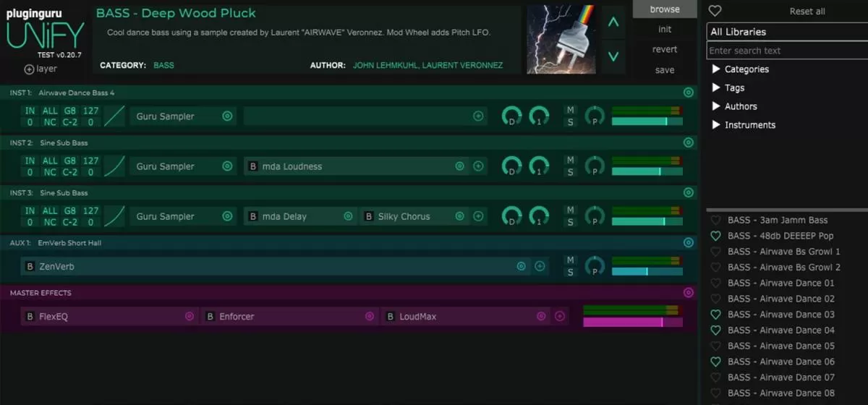The width and height of the screenshot is (868, 405).
Task: Solo INST 3 with S button
Action: (571, 222)
